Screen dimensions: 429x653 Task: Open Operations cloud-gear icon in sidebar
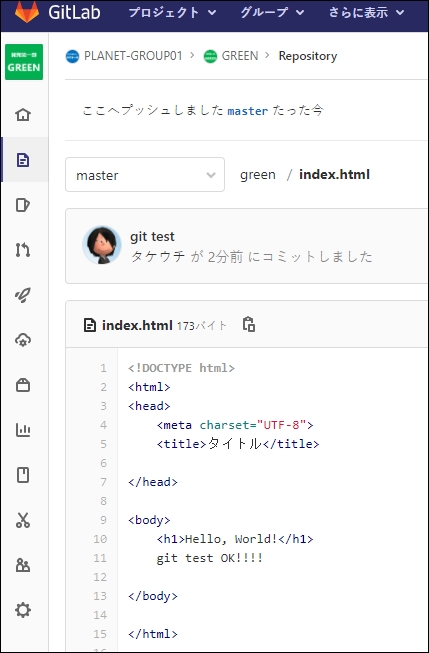pos(23,340)
